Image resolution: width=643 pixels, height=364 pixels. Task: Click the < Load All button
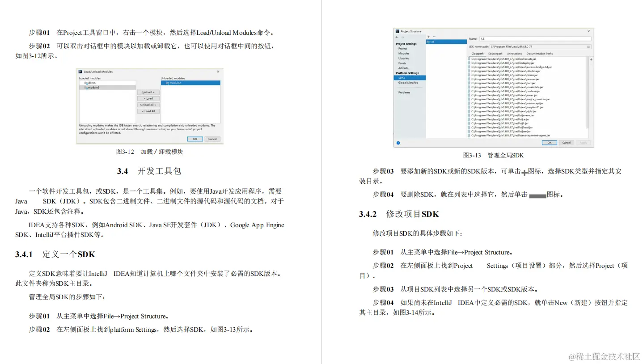click(x=148, y=111)
